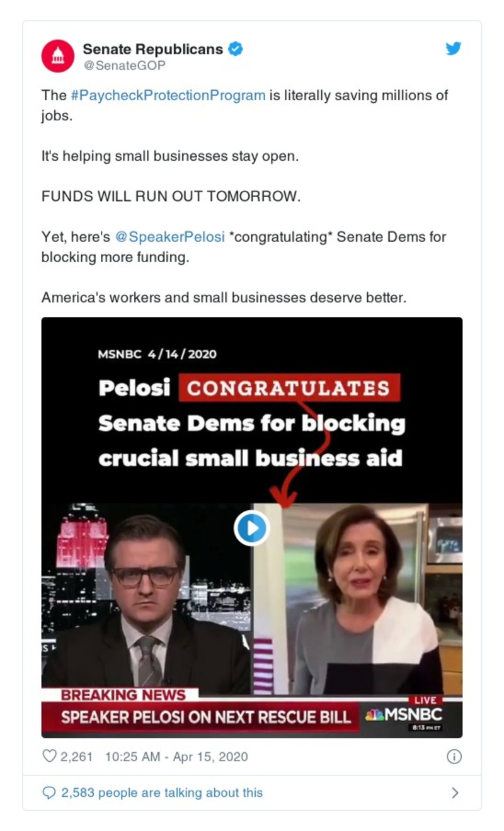Click the @SenateGOP handle
Viewport: 504px width, 831px height.
click(x=124, y=66)
